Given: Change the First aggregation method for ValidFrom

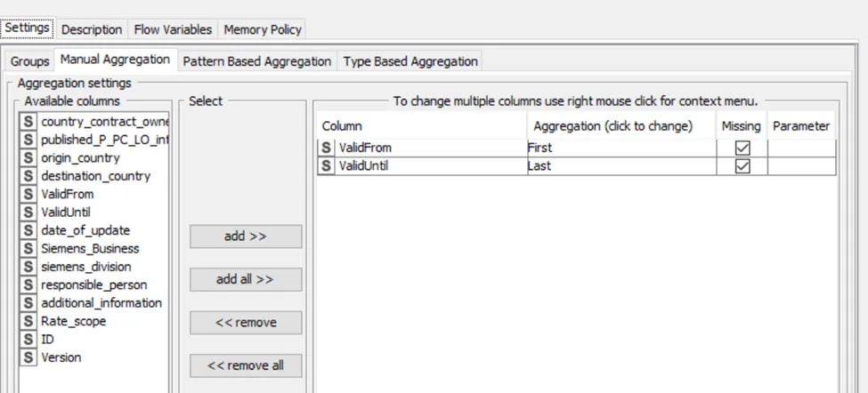Looking at the screenshot, I should pos(621,148).
